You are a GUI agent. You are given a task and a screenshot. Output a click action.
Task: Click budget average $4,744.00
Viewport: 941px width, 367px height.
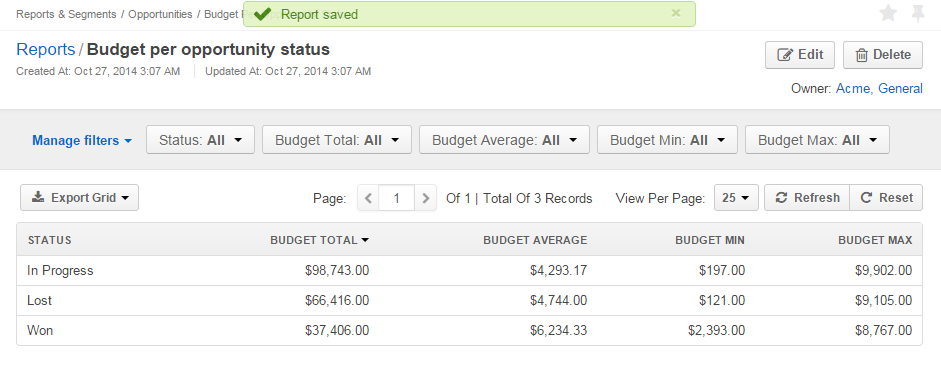[x=559, y=300]
